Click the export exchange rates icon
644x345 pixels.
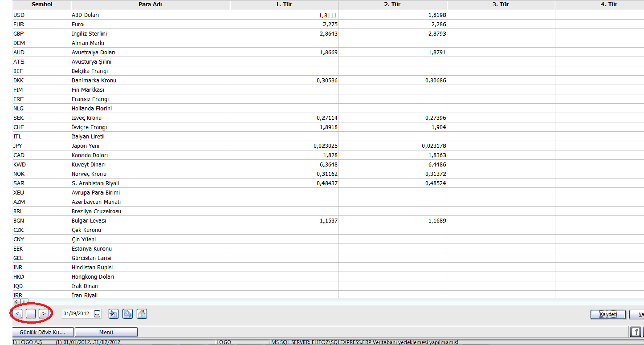point(128,314)
